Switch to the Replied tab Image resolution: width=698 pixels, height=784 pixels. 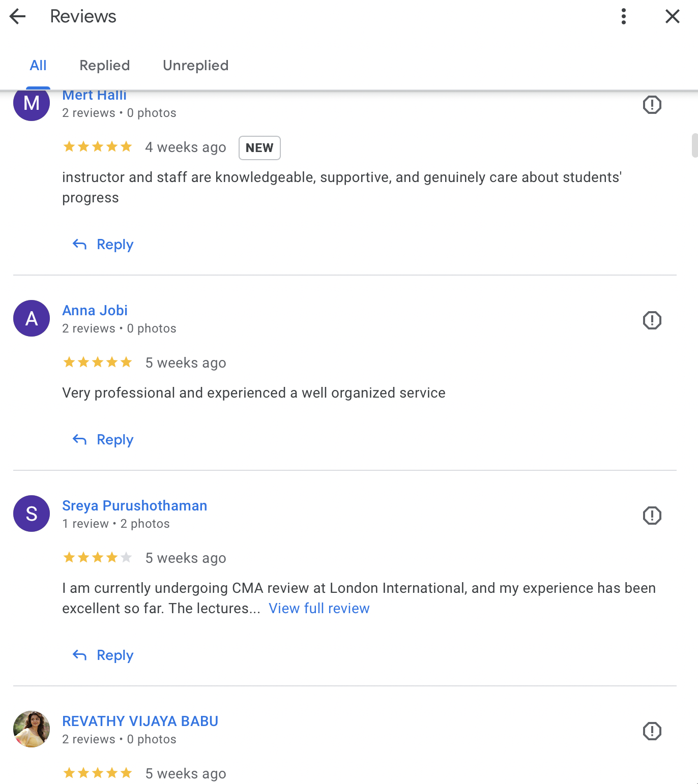coord(104,65)
